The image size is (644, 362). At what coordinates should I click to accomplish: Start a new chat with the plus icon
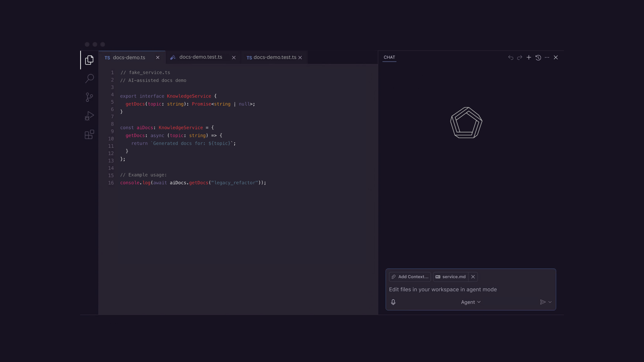coord(529,57)
